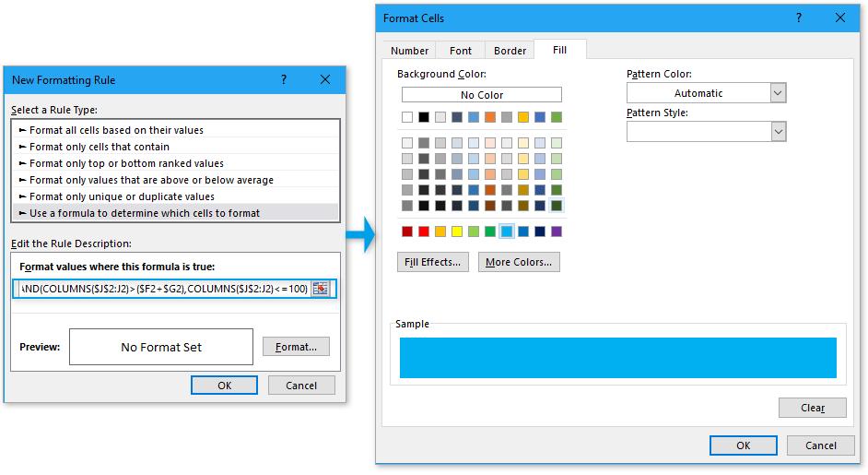Switch to the Border tab
Viewport: 868px width, 475px height.
(510, 51)
